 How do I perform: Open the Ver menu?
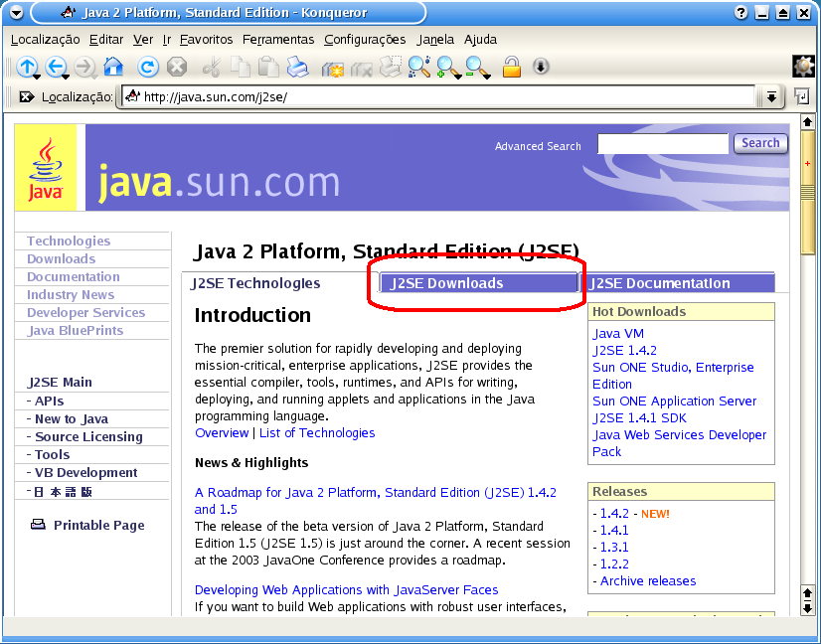coord(143,40)
